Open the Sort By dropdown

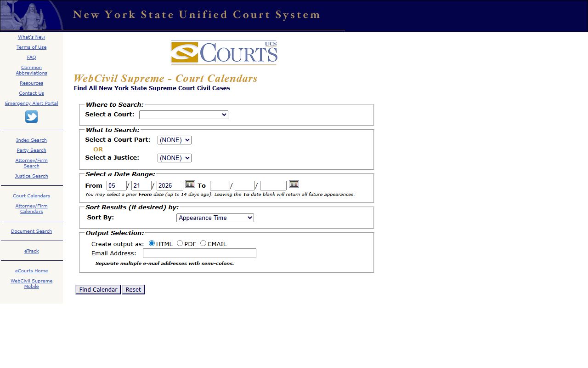coord(215,218)
